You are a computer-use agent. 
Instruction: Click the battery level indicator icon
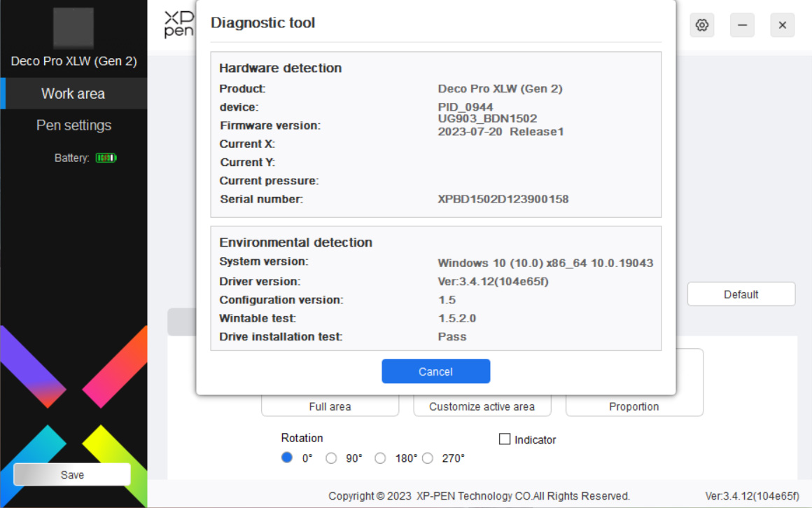pos(106,158)
